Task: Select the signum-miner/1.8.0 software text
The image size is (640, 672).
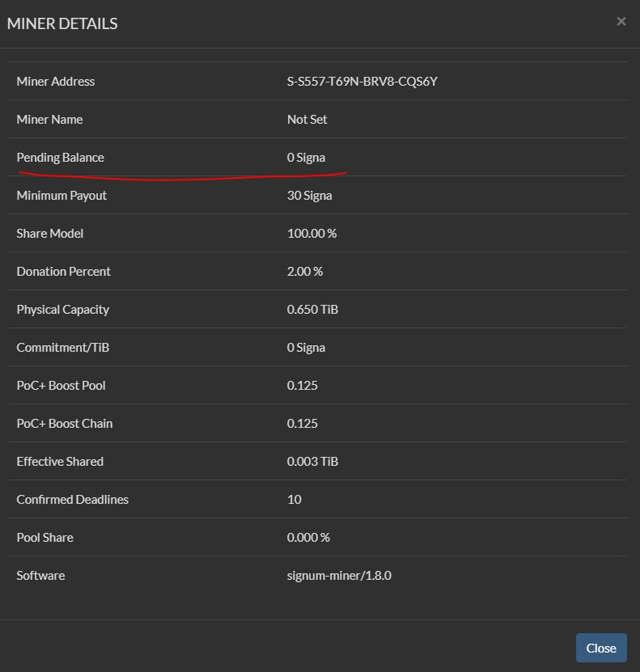Action: tap(339, 575)
